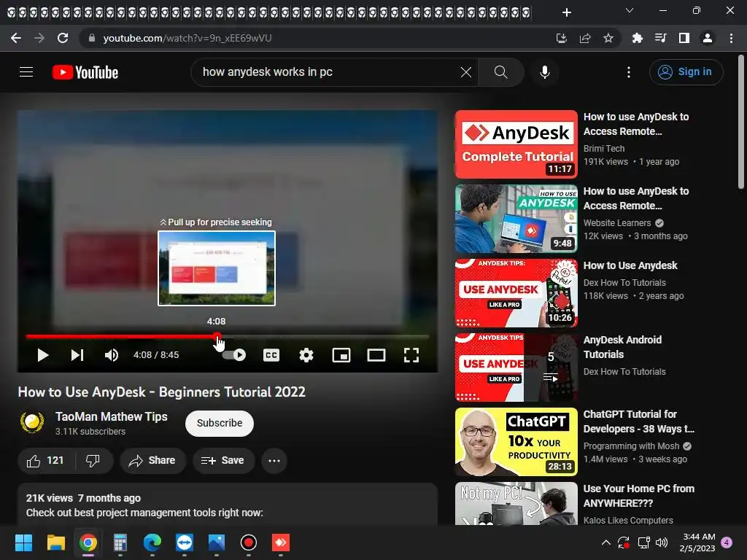Open AnyDesk Complete Tutorial thumbnail
747x560 pixels.
point(516,144)
